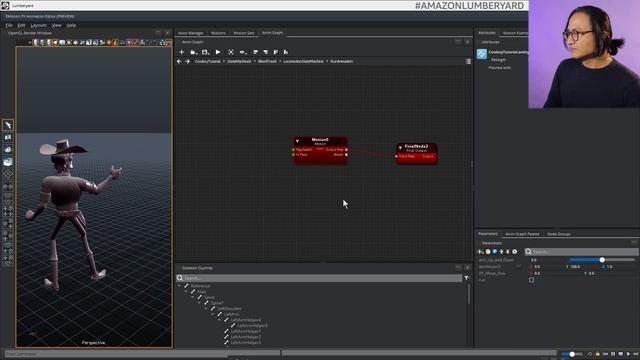Click the gear-like last icon in Parameters toolbar
This screenshot has height=360, width=640.
pyautogui.click(x=515, y=251)
